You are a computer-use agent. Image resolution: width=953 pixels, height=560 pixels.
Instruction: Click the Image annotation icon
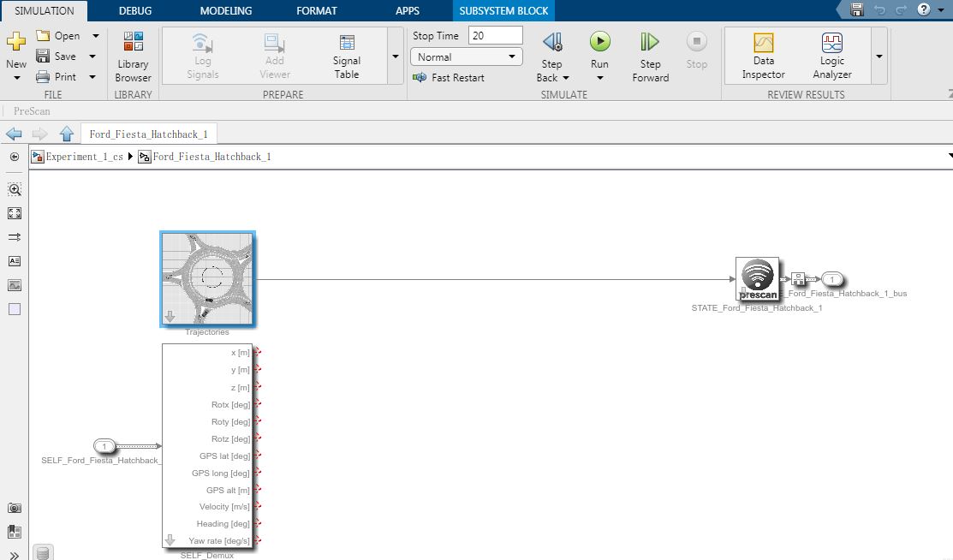pos(15,285)
